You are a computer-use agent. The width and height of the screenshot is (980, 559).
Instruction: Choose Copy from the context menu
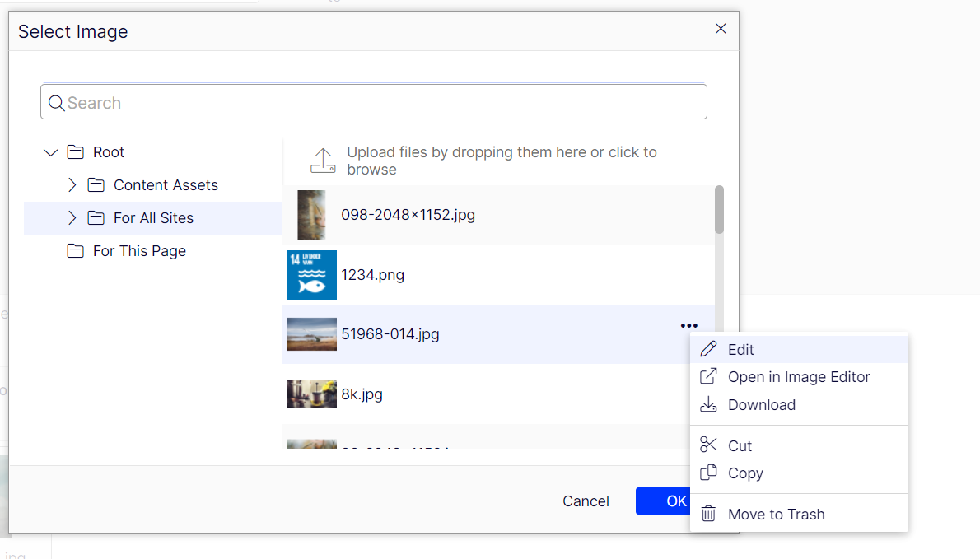[x=745, y=473]
